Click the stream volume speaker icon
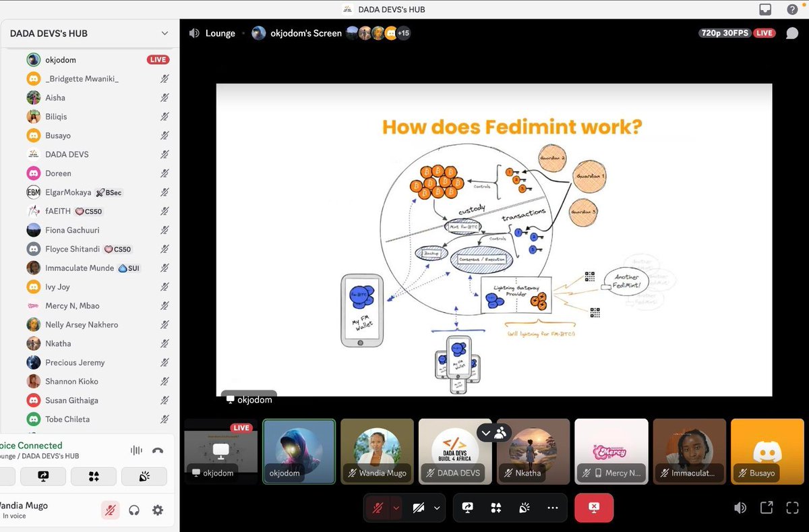809x532 pixels. (740, 508)
